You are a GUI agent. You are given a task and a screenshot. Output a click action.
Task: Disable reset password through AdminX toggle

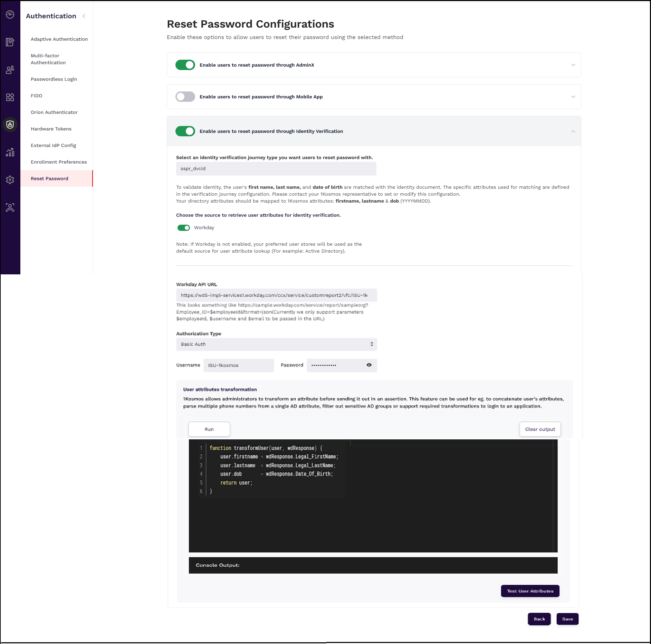185,65
